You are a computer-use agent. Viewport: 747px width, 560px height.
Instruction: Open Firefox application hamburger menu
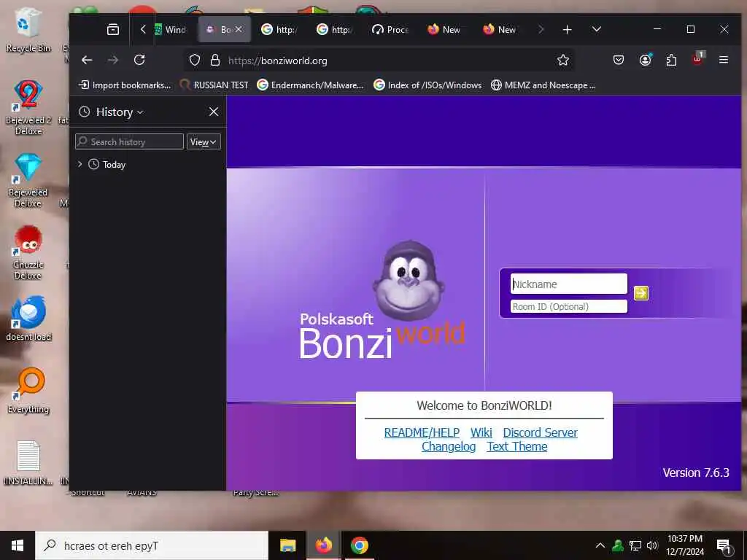pos(724,60)
